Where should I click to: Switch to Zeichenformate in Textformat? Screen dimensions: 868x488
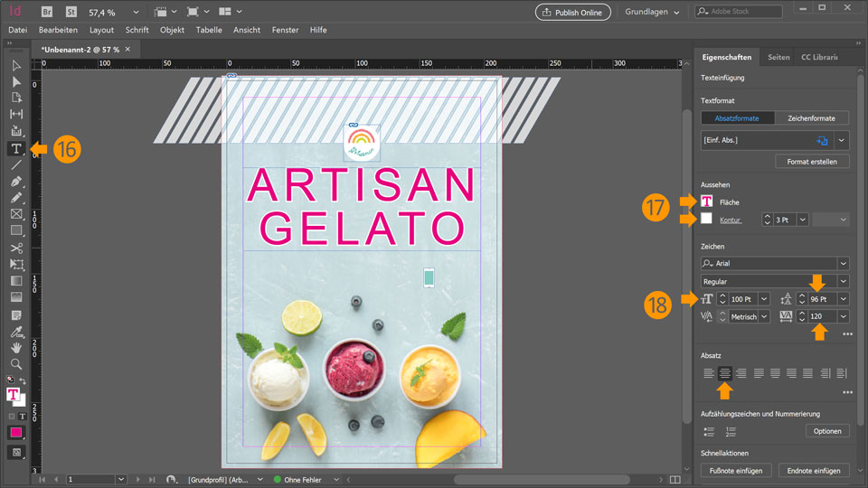812,118
